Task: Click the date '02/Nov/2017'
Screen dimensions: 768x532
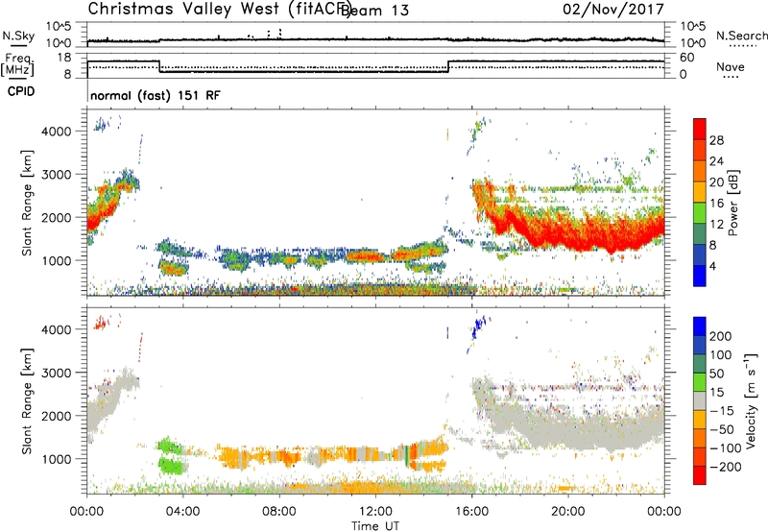Action: [613, 9]
